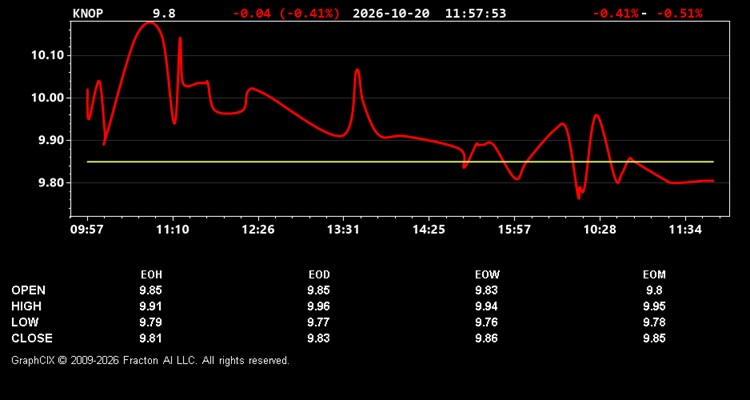Click the LOW row label
The width and height of the screenshot is (750, 400).
click(x=25, y=322)
